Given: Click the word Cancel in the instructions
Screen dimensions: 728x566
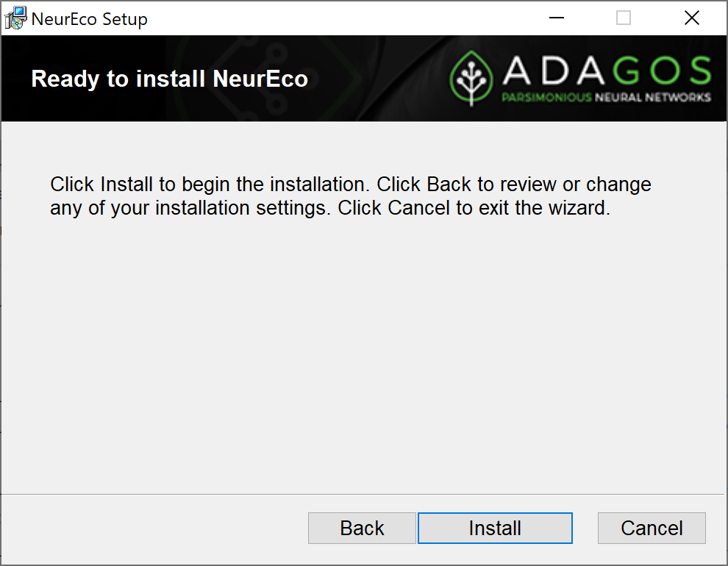Looking at the screenshot, I should coord(419,208).
